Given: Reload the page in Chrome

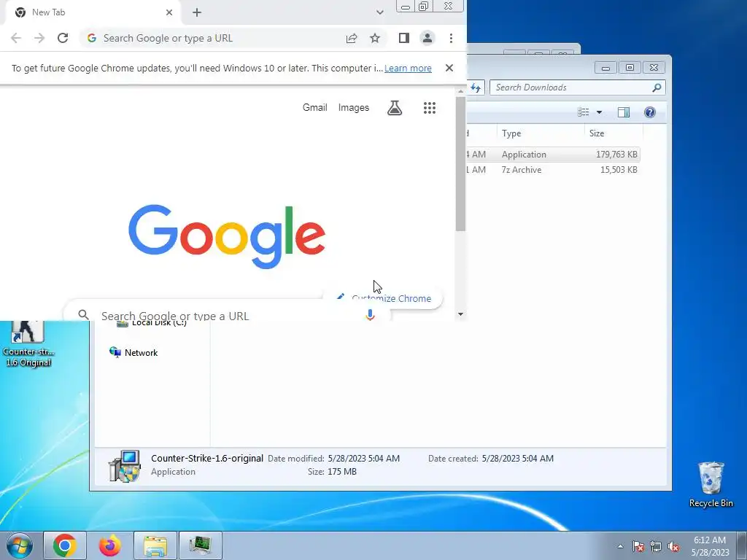Looking at the screenshot, I should point(63,38).
